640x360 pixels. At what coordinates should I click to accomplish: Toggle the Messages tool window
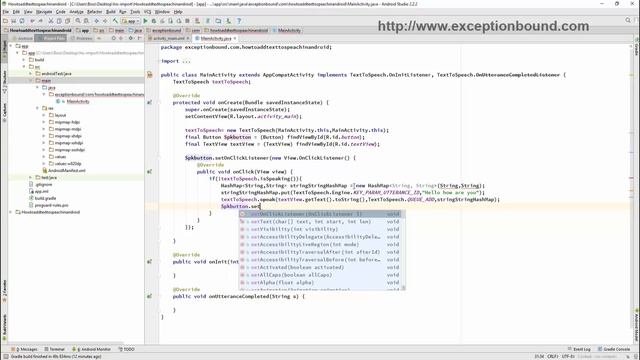24,349
